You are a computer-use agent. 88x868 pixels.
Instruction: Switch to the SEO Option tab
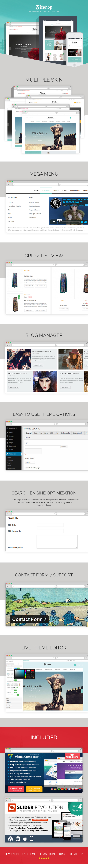tap(54, 433)
